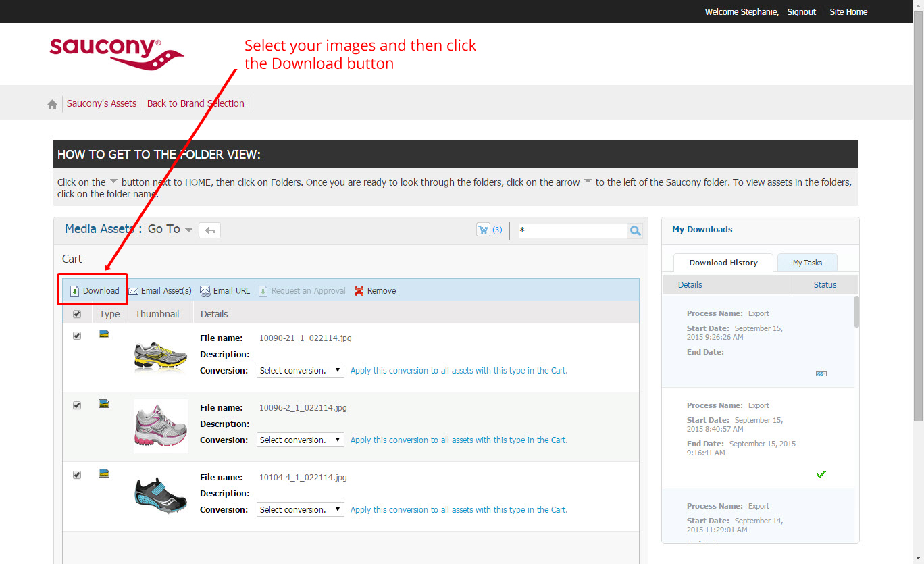Click start date September 15, 2015 9:26:26 AM
The image size is (924, 564).
[x=735, y=332]
